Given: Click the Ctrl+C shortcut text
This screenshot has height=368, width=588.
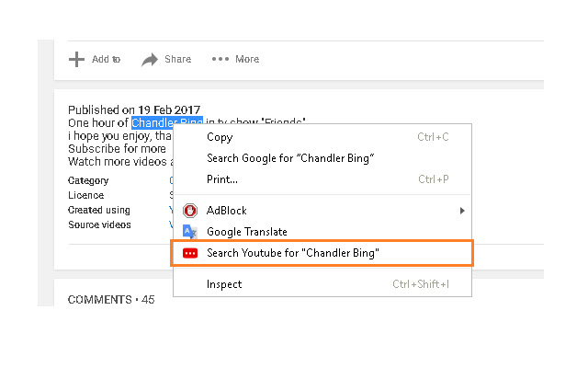Looking at the screenshot, I should pyautogui.click(x=433, y=137).
